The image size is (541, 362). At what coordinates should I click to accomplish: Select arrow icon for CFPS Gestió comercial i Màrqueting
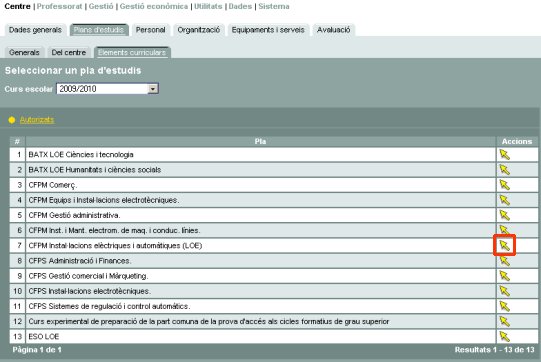tap(504, 276)
